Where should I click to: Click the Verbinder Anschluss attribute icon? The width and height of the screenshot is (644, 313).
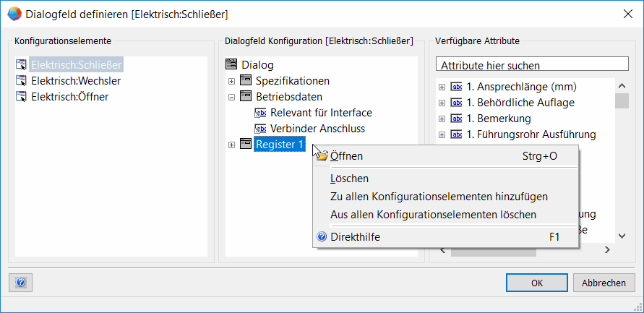pos(260,129)
